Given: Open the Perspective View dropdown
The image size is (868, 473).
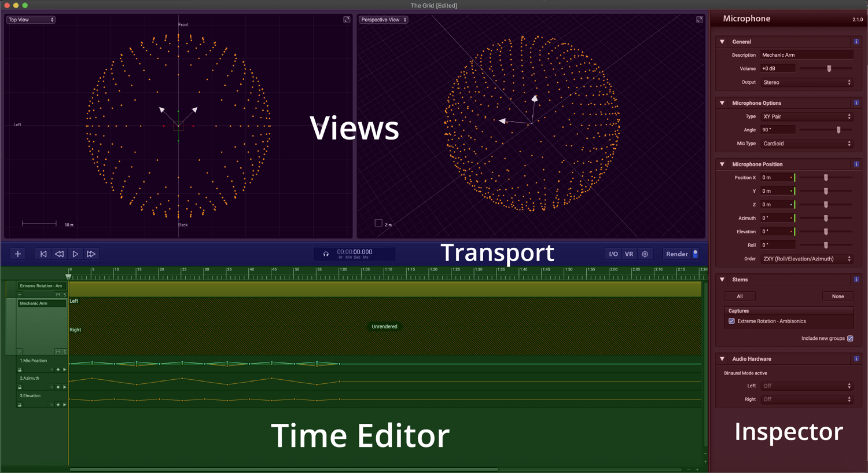Looking at the screenshot, I should coord(383,19).
